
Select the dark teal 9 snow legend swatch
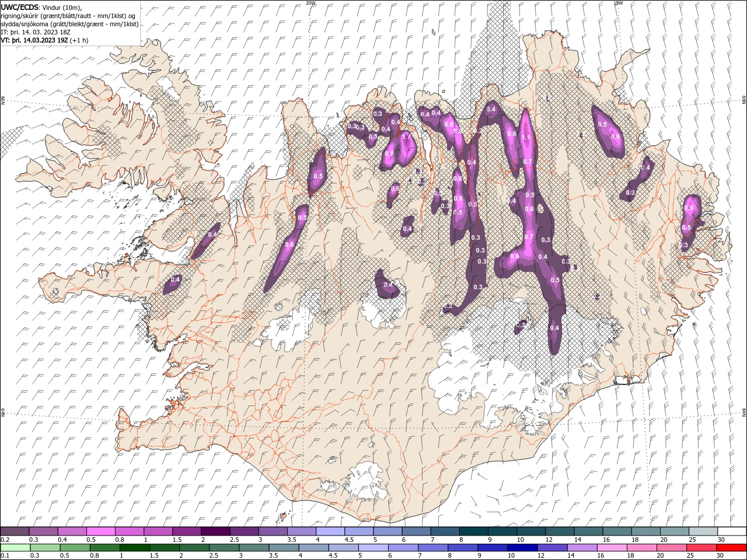[x=501, y=531]
